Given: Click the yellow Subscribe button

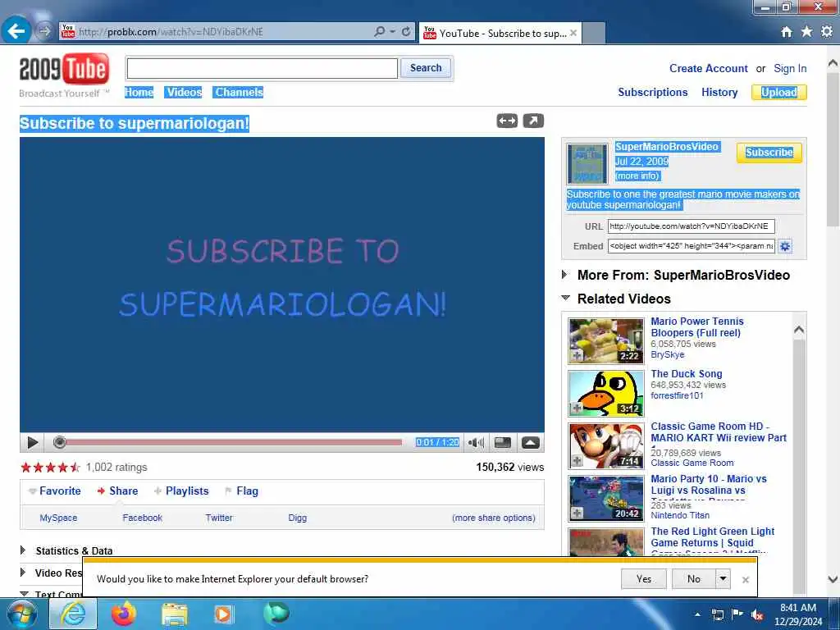Looking at the screenshot, I should pyautogui.click(x=769, y=153).
